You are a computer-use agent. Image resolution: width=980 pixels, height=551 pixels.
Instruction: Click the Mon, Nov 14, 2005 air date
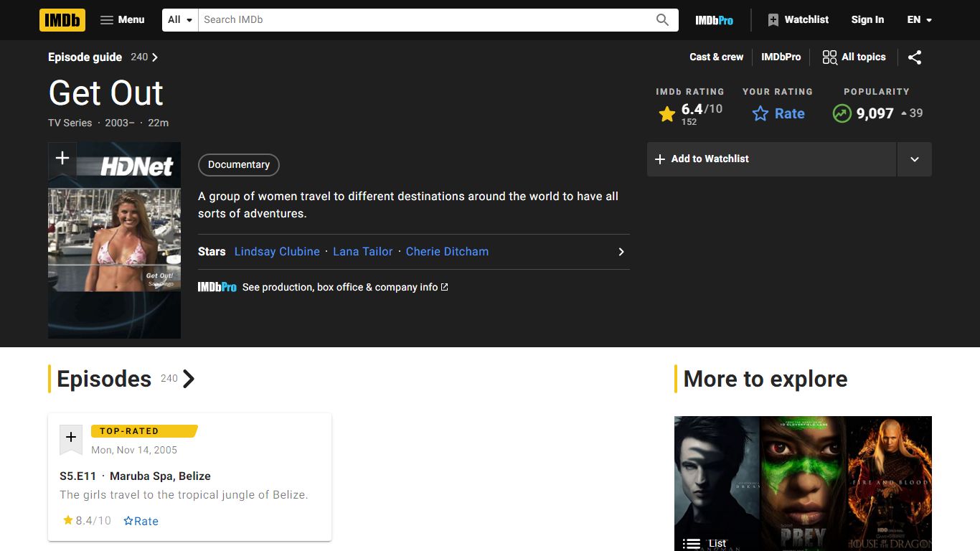pyautogui.click(x=134, y=451)
